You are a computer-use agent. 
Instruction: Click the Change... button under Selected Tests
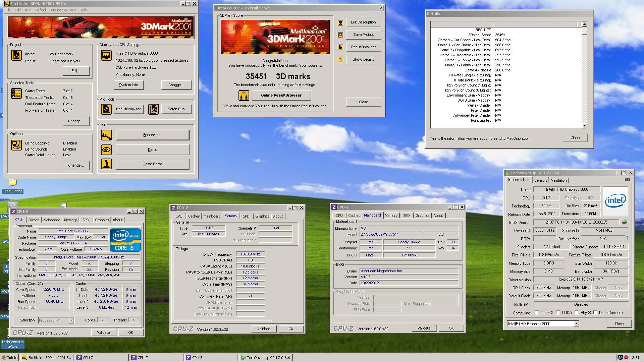(x=76, y=121)
